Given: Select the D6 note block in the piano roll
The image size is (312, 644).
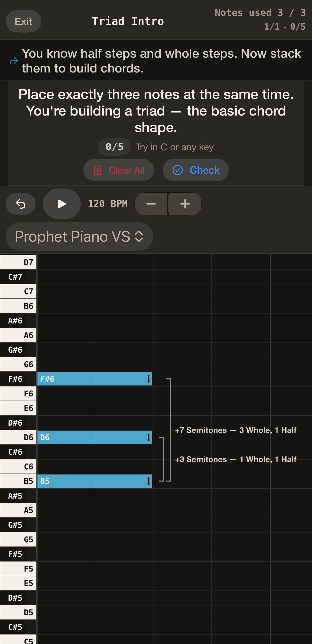Looking at the screenshot, I should coord(95,437).
